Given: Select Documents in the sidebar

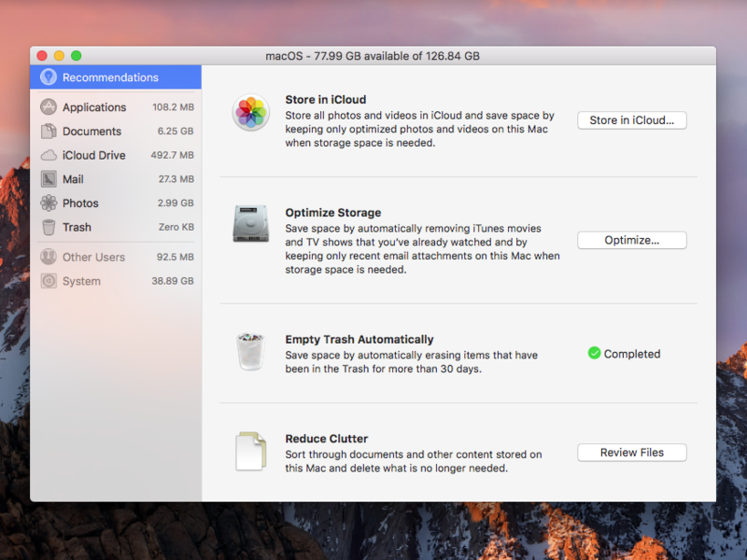Looking at the screenshot, I should coord(118,131).
